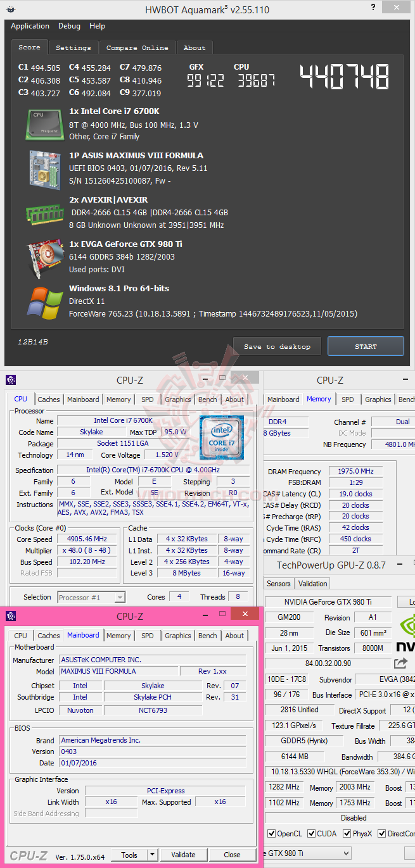415x868 pixels.
Task: Click the CPU-Z title icon of CPU window
Action: 11,380
